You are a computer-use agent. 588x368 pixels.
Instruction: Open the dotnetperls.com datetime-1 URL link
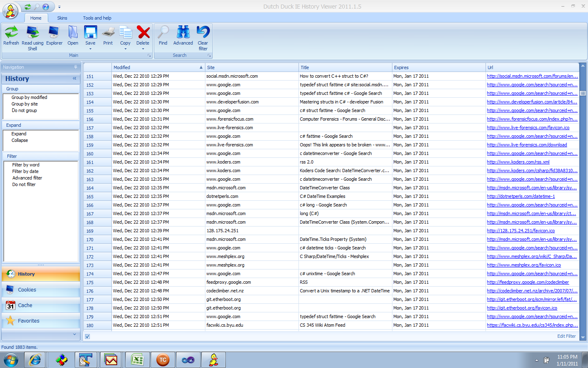click(x=521, y=196)
